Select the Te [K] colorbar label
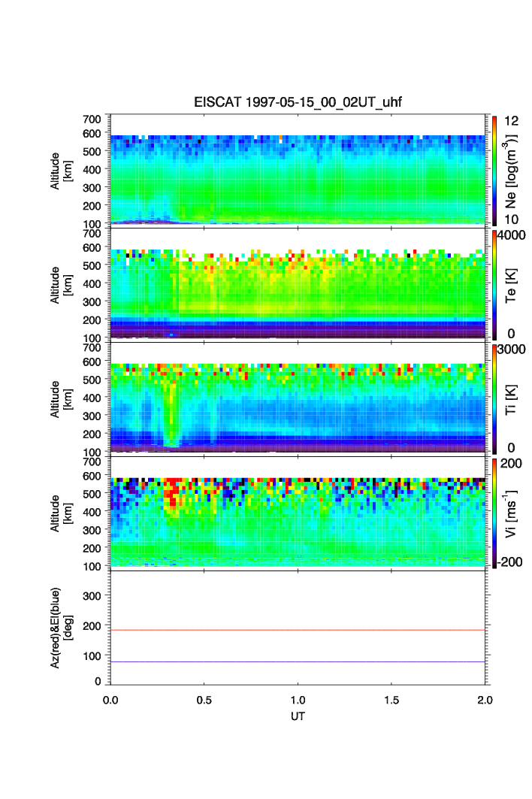This screenshot has height=799, width=532. click(x=511, y=286)
